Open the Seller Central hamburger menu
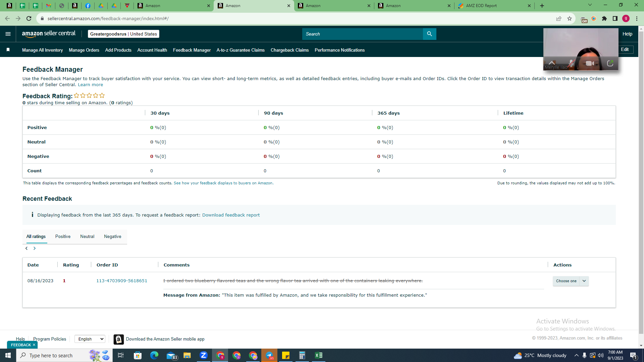The image size is (644, 362). point(8,34)
